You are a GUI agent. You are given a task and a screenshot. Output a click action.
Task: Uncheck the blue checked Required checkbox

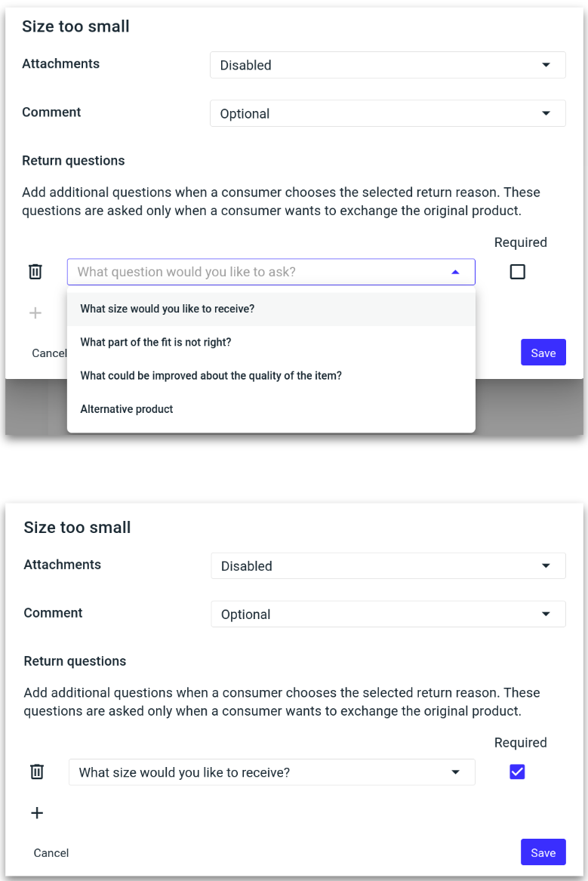click(517, 772)
